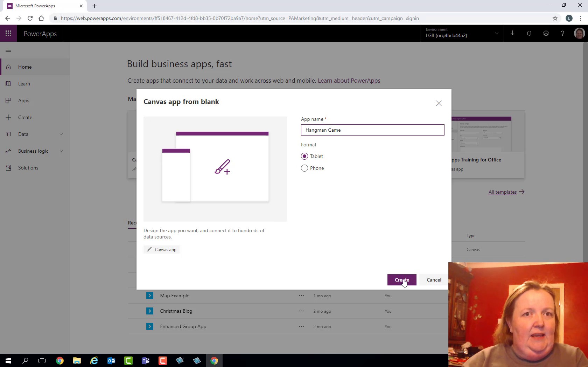The width and height of the screenshot is (588, 367).
Task: Click the Type column header
Action: click(x=471, y=236)
